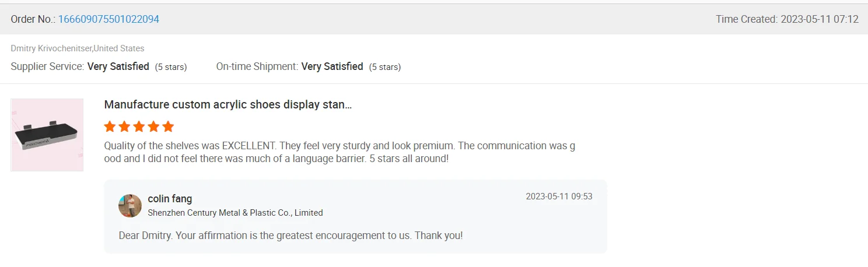Click the name 'colin fang' in the reply
The width and height of the screenshot is (868, 267).
pyautogui.click(x=170, y=199)
